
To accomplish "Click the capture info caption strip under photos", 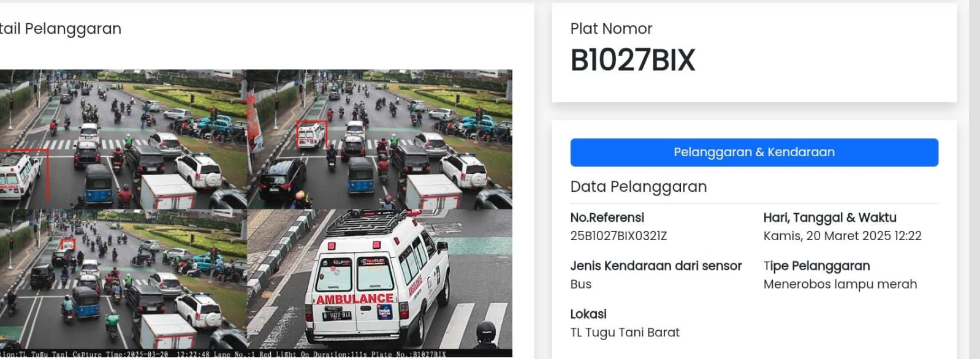I will (x=256, y=354).
